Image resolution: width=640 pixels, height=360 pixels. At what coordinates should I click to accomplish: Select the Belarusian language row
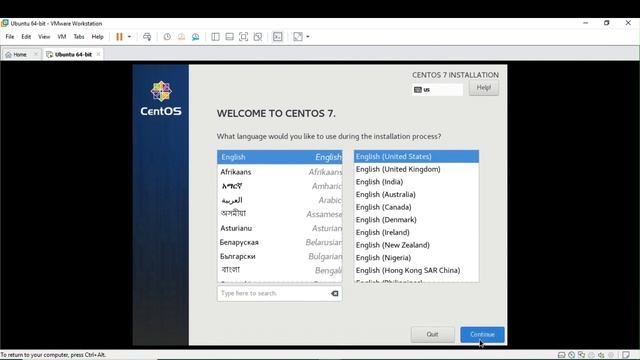pyautogui.click(x=280, y=242)
